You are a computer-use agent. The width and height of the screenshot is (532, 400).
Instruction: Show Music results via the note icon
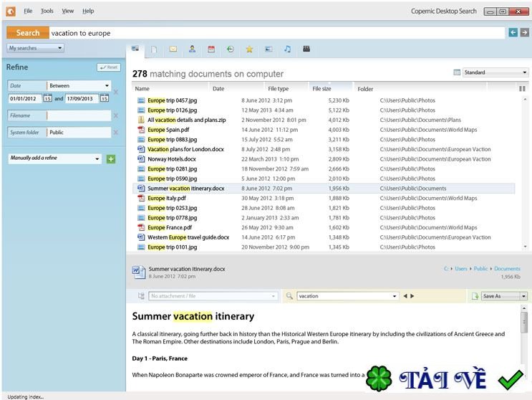pos(287,49)
